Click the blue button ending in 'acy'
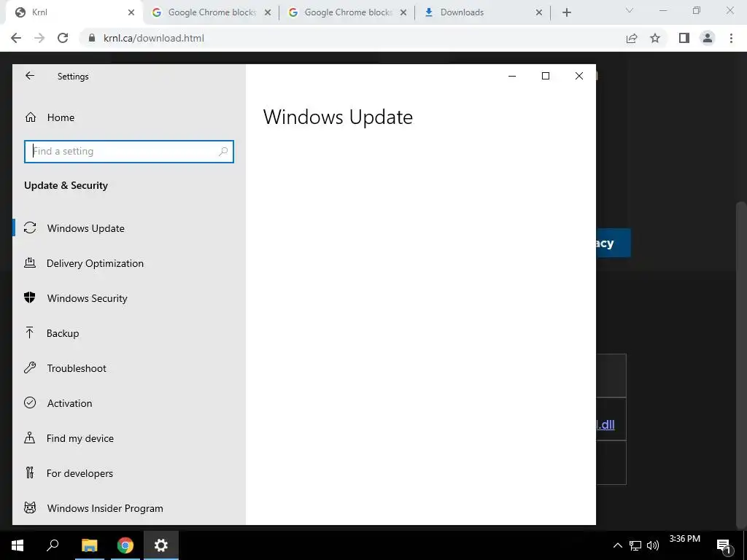This screenshot has height=560, width=747. [613, 243]
